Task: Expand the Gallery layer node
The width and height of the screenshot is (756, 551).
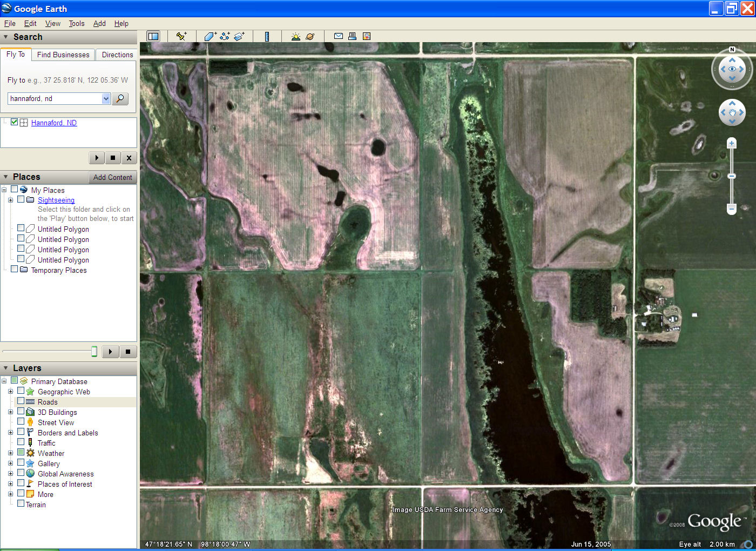Action: tap(10, 463)
